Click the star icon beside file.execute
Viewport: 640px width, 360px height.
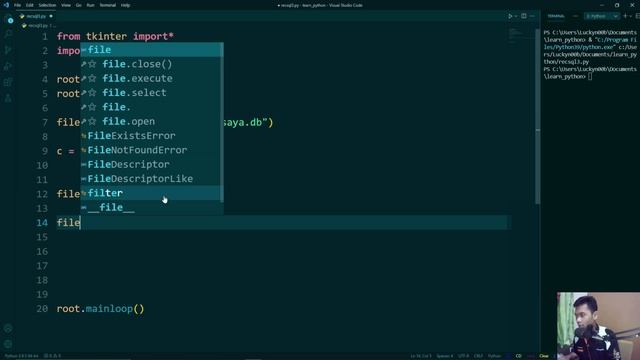93,78
